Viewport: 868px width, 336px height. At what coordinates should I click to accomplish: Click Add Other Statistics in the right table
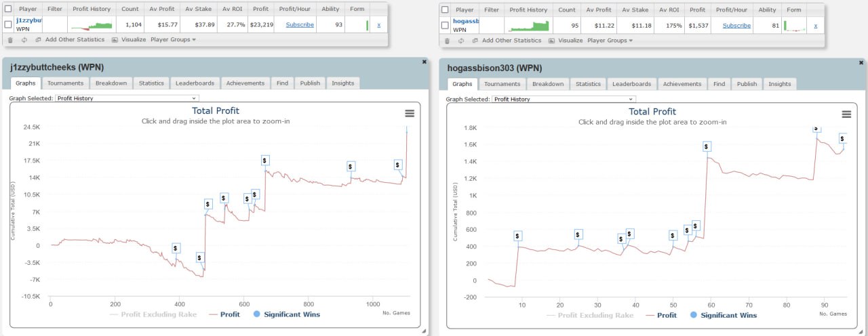[511, 41]
